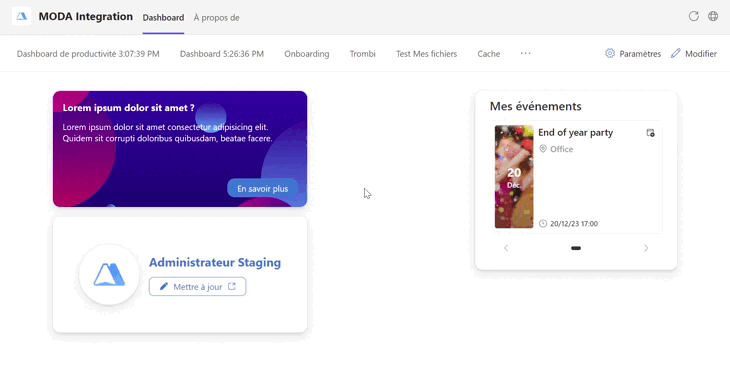Click the MODA Integration app title
730x368 pixels.
(x=86, y=16)
